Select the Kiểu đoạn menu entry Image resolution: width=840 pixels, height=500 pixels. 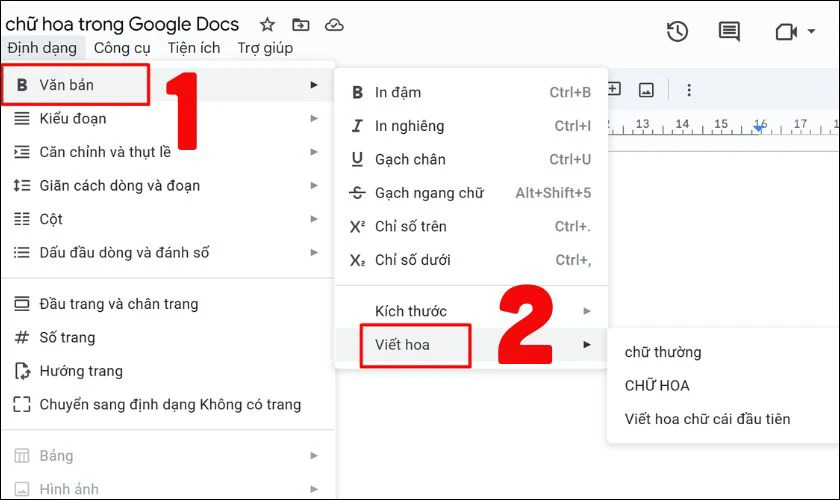tap(168, 118)
